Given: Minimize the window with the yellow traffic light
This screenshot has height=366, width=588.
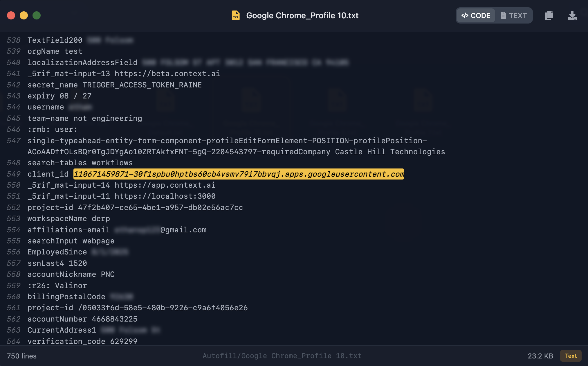Looking at the screenshot, I should pos(24,15).
